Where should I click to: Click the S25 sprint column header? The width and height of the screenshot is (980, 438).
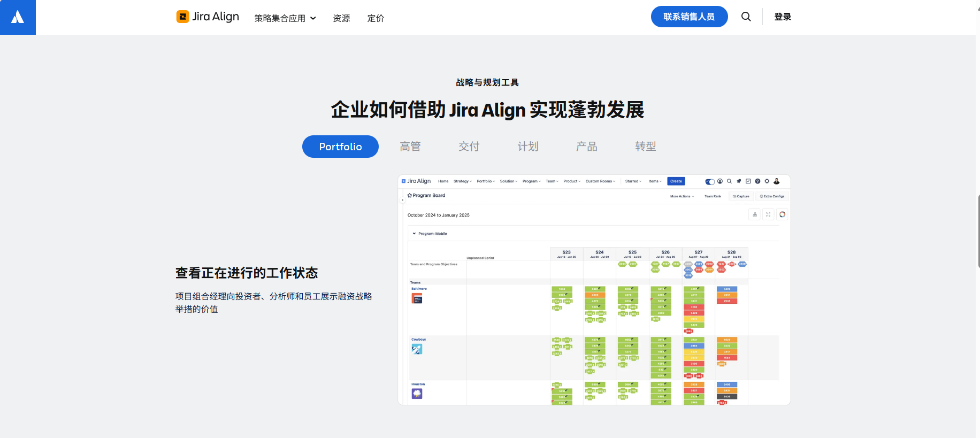click(x=632, y=254)
